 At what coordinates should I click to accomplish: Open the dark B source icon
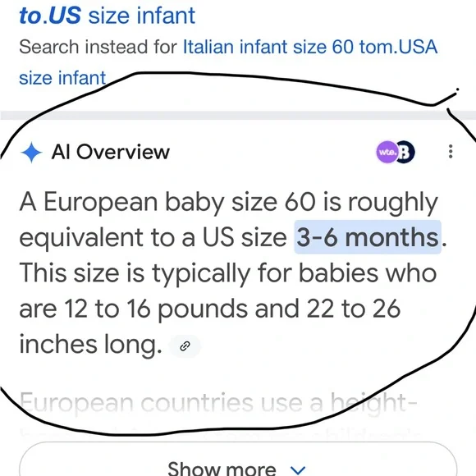click(x=406, y=152)
